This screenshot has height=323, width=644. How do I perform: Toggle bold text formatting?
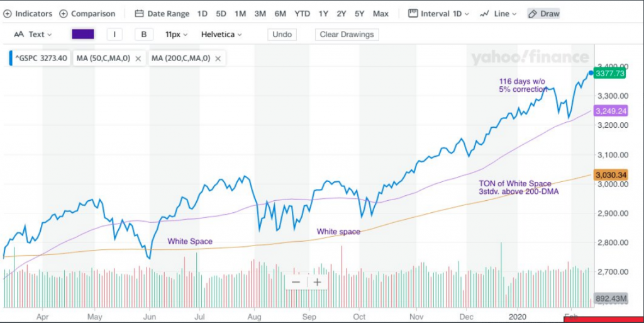coord(144,35)
